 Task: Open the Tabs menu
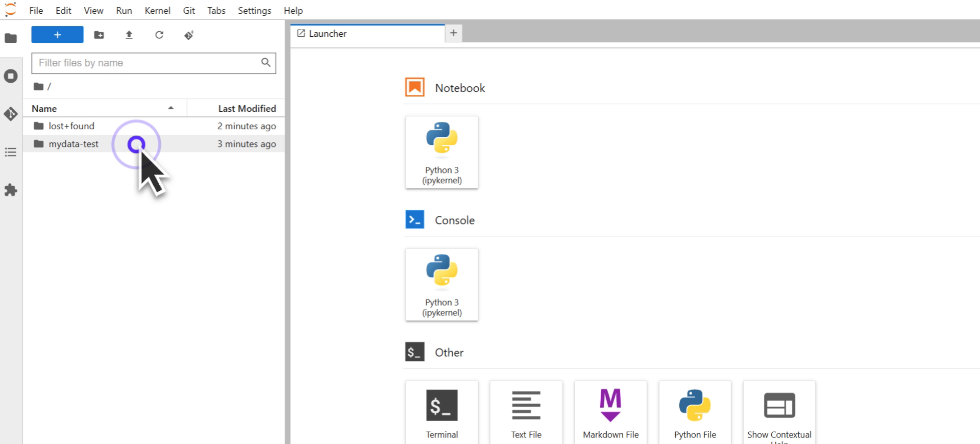216,10
